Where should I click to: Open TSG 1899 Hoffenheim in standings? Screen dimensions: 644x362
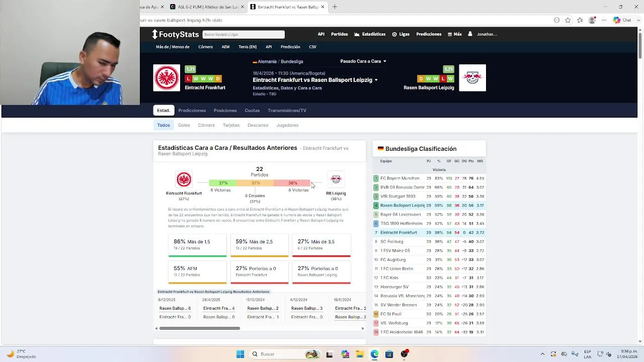pos(401,224)
